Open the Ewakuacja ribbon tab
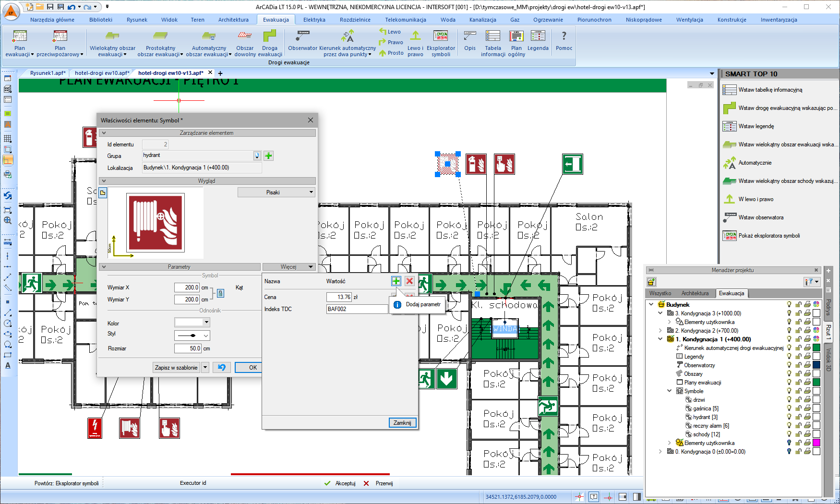The image size is (840, 504). click(276, 20)
